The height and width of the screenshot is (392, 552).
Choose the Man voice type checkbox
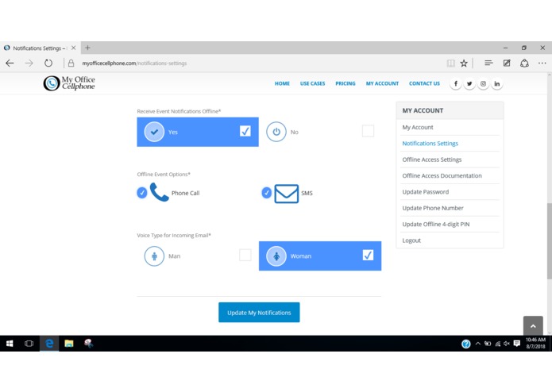click(x=245, y=255)
